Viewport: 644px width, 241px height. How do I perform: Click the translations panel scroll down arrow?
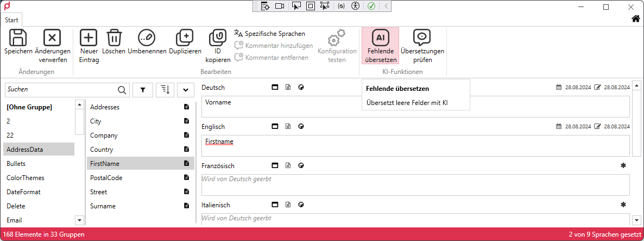[x=637, y=220]
